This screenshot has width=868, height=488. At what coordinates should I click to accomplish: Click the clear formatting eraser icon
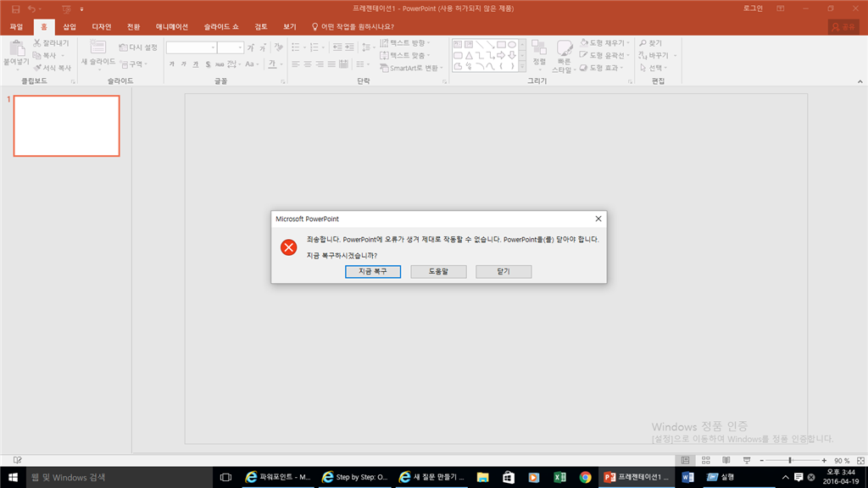[278, 47]
